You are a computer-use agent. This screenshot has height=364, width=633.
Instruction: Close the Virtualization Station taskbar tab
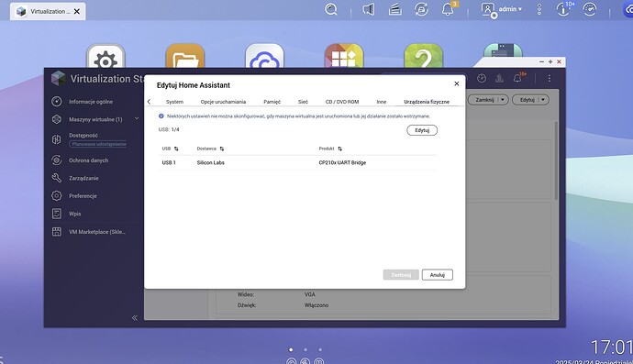[x=77, y=11]
